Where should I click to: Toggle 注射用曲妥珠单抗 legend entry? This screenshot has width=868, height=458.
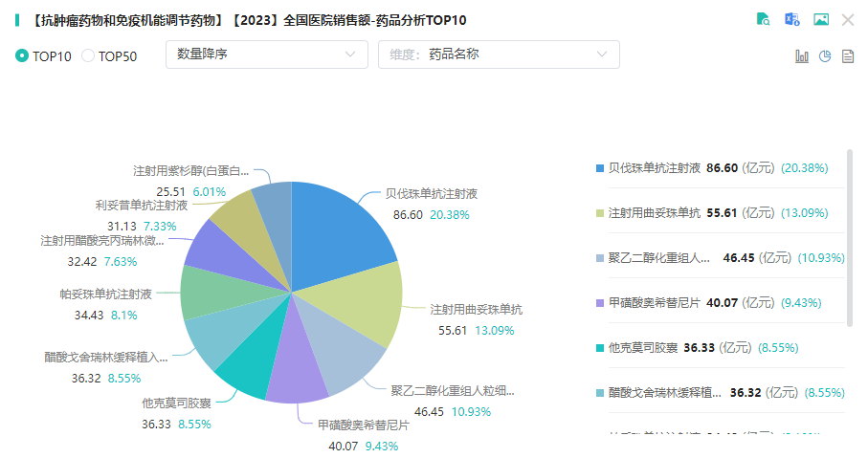(x=655, y=212)
